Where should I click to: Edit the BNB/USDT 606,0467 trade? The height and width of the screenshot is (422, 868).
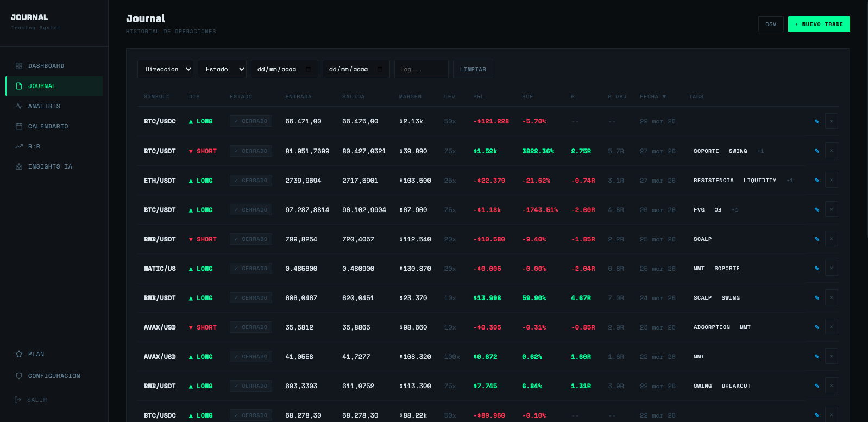pos(817,297)
